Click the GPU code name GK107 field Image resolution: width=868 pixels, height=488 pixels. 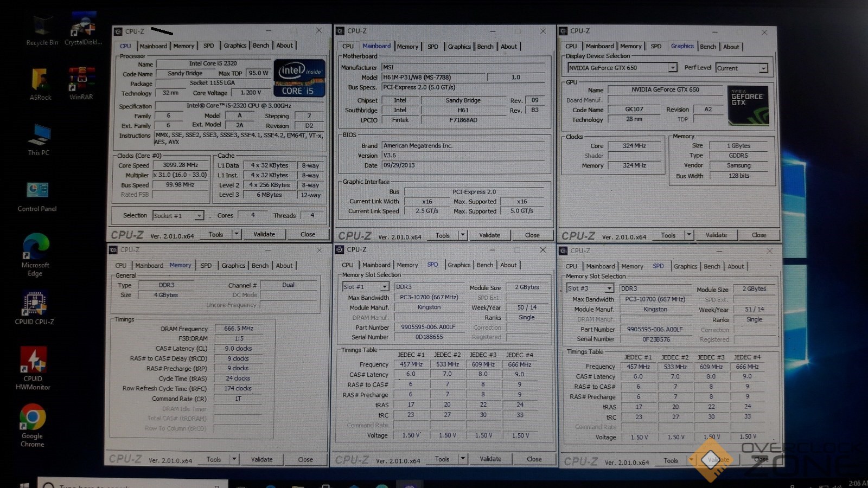[x=634, y=109]
